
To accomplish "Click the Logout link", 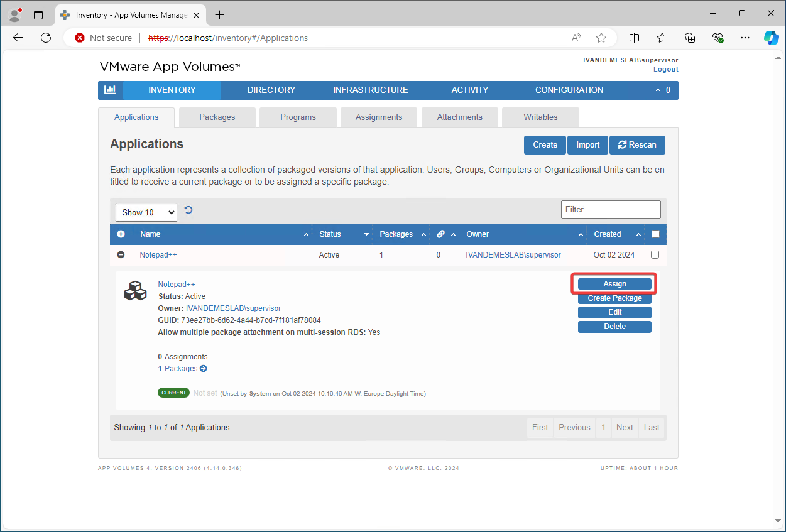I will click(666, 69).
